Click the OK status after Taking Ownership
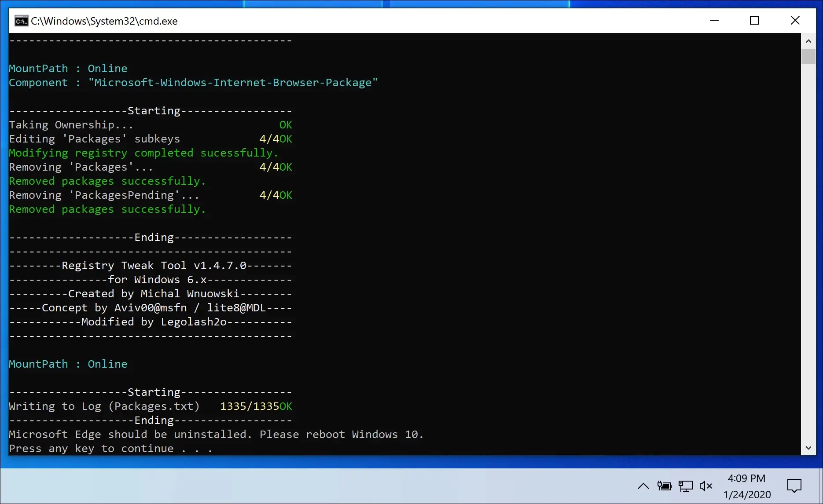 pyautogui.click(x=286, y=125)
